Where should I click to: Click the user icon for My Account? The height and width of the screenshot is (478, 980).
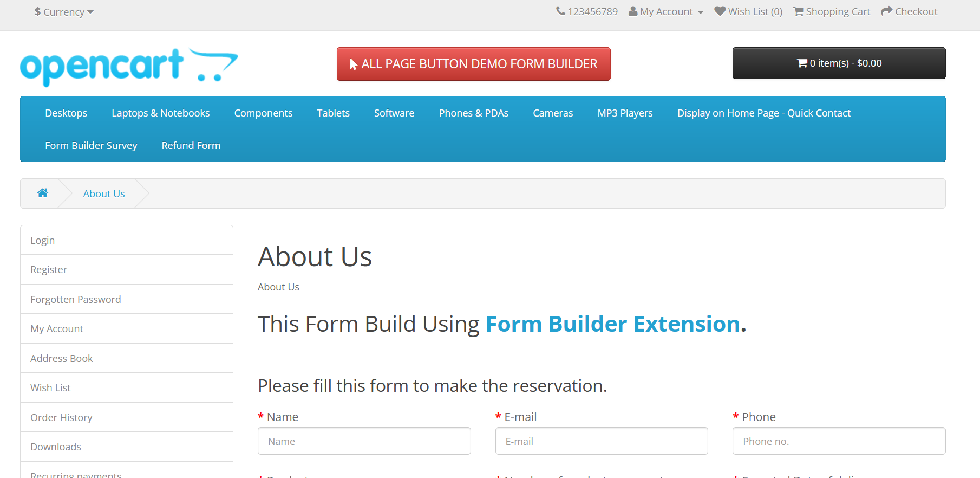pyautogui.click(x=632, y=11)
